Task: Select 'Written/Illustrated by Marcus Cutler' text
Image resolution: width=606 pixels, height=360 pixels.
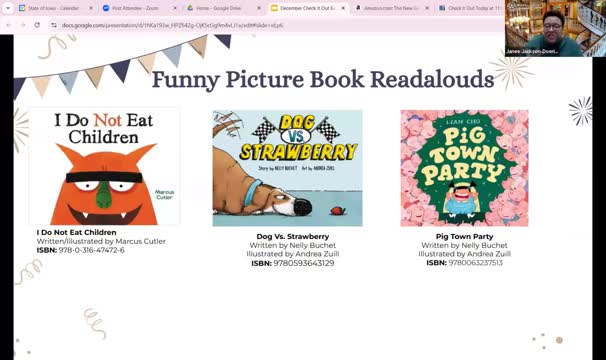Action: [x=101, y=241]
